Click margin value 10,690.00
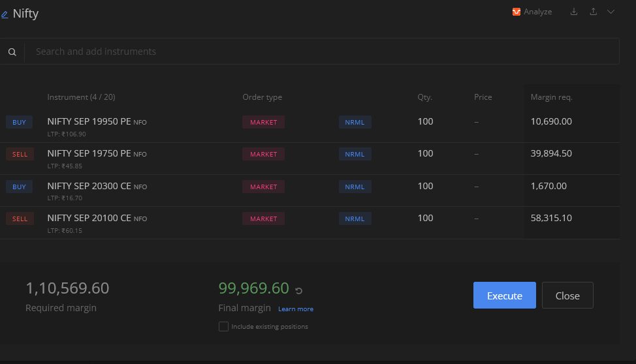636x364 pixels. (551, 121)
